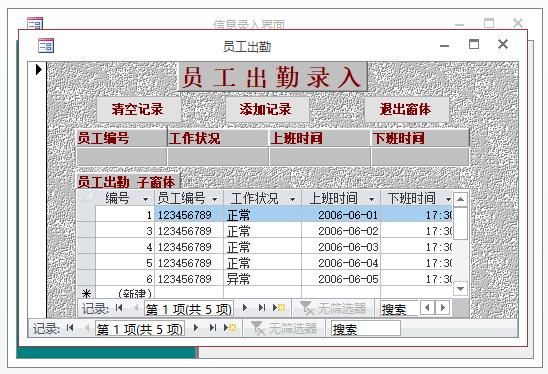Go to previous record in subform navigator
Viewport: 548px width, 374px height.
click(x=136, y=308)
